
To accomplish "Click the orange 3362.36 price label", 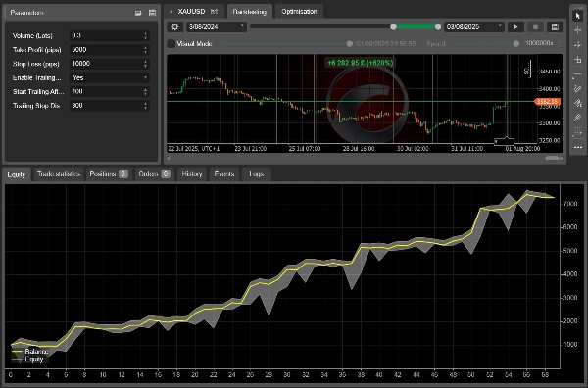I will pos(547,102).
